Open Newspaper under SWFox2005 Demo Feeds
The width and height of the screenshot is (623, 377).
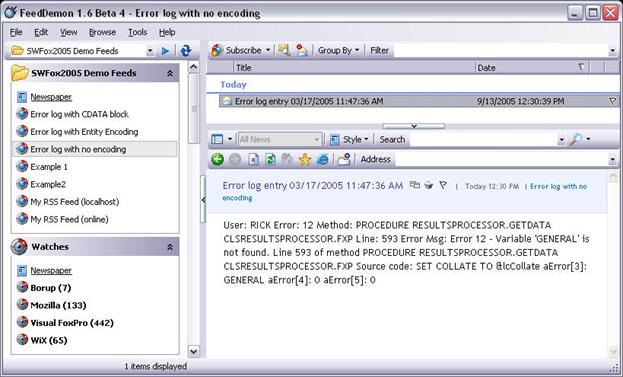pyautogui.click(x=51, y=97)
